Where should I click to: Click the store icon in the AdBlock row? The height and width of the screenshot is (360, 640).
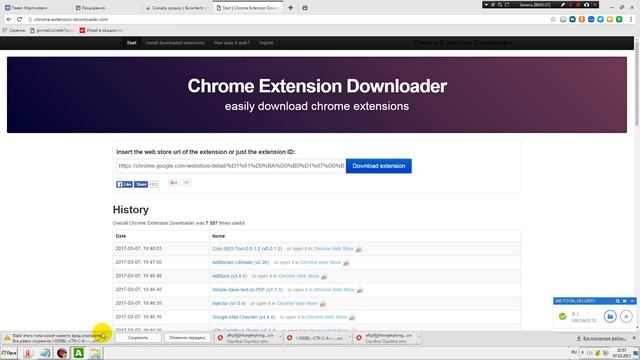point(324,276)
